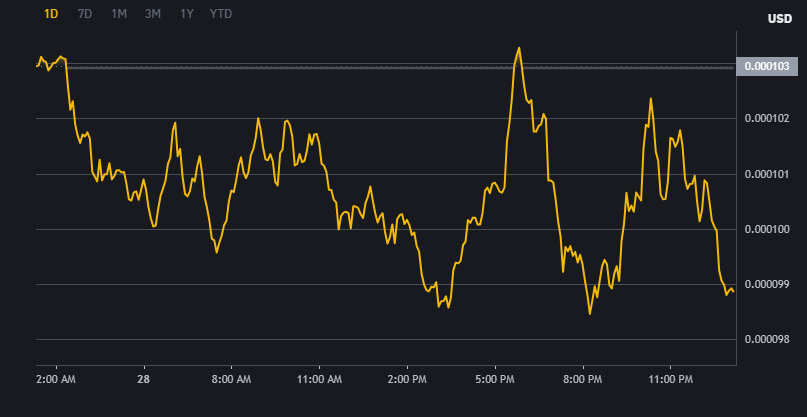Click the 0.000102 price axis label
The image size is (807, 417).
[x=767, y=118]
